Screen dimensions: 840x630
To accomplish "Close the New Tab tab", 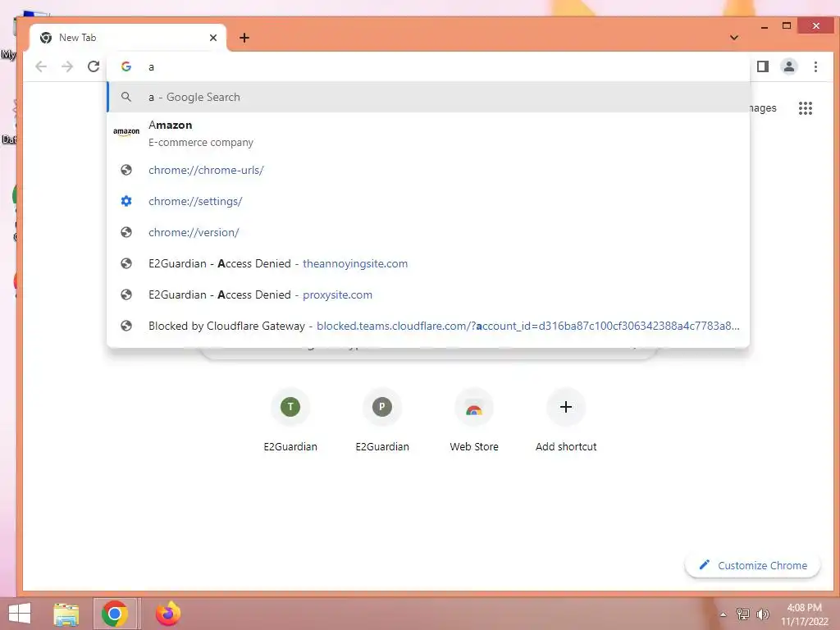I will click(213, 38).
